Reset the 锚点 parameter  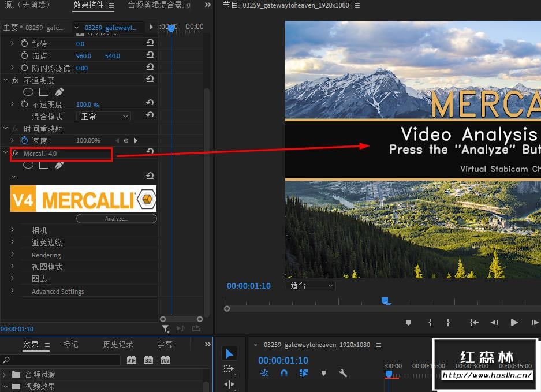150,54
